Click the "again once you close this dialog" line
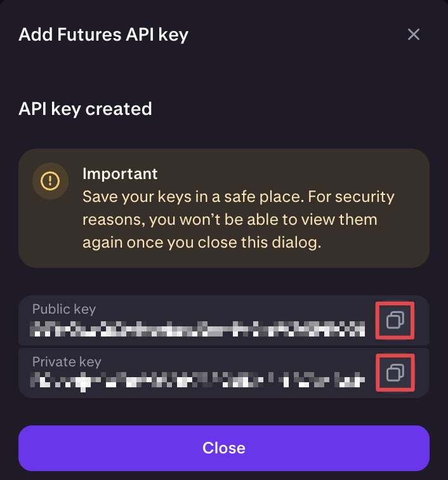 (x=206, y=243)
